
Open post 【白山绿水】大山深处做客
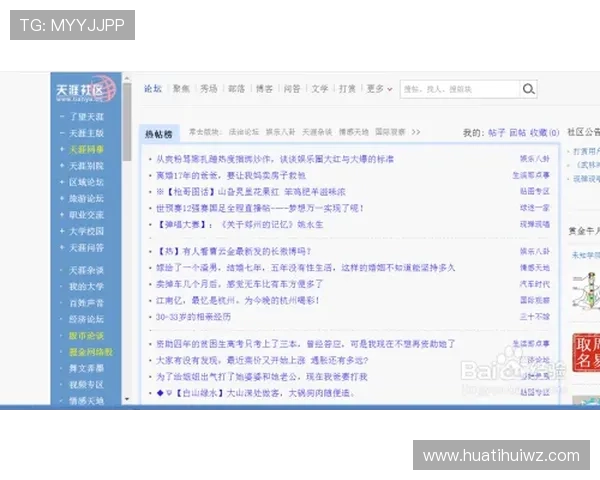click(x=256, y=393)
